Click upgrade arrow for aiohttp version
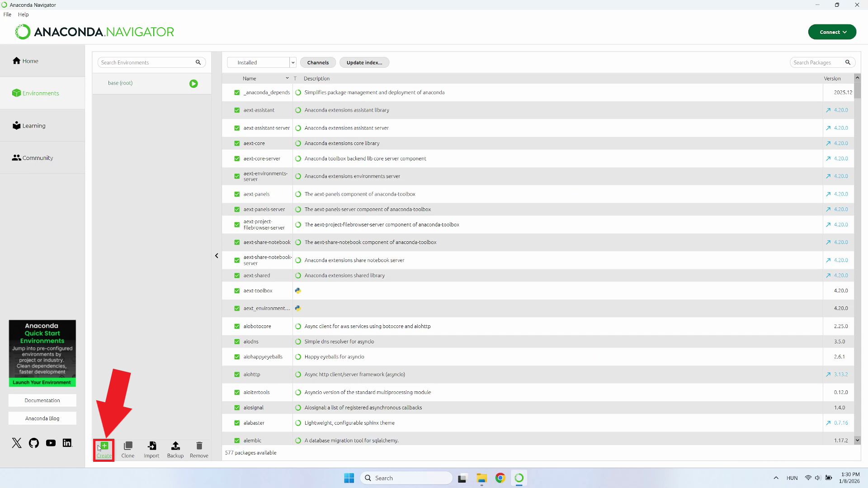Screen dimensions: 868x488 (828, 375)
